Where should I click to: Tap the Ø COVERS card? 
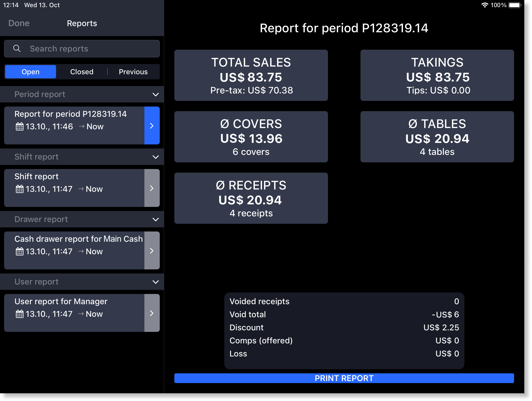tap(251, 137)
